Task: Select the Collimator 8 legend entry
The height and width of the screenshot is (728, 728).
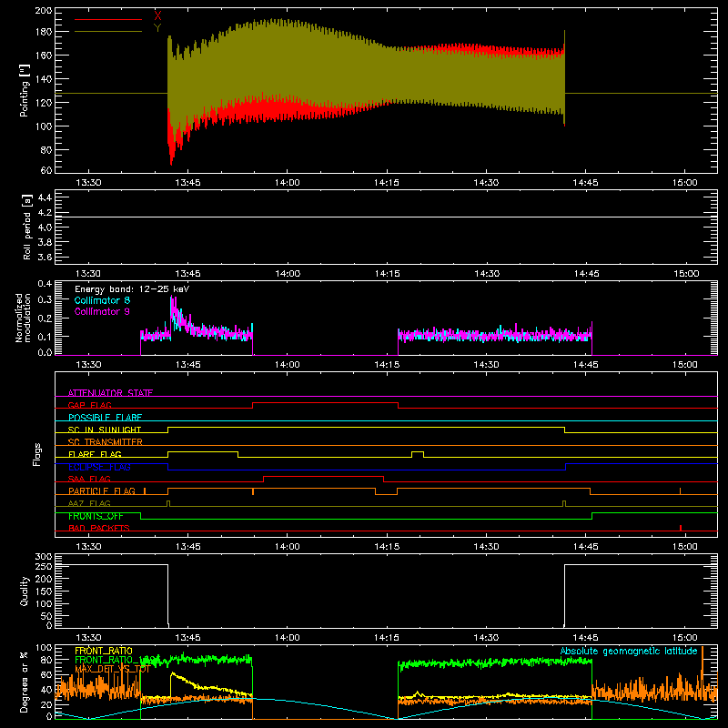Action: 102,300
